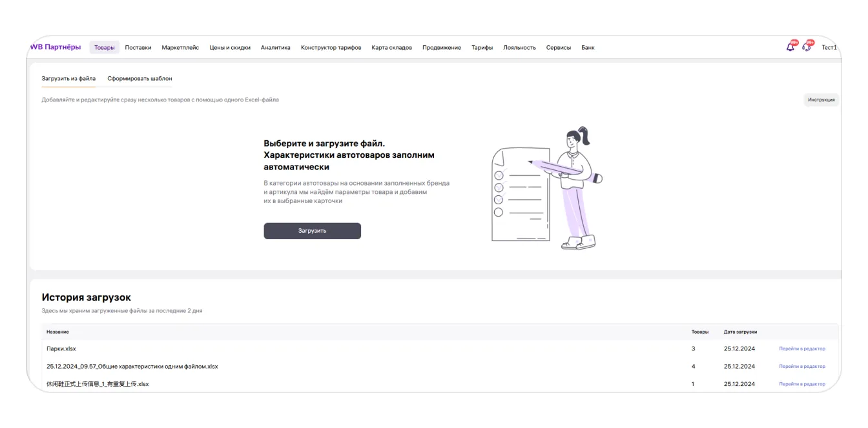Open support chat headset icon
This screenshot has width=868, height=428.
click(x=807, y=47)
